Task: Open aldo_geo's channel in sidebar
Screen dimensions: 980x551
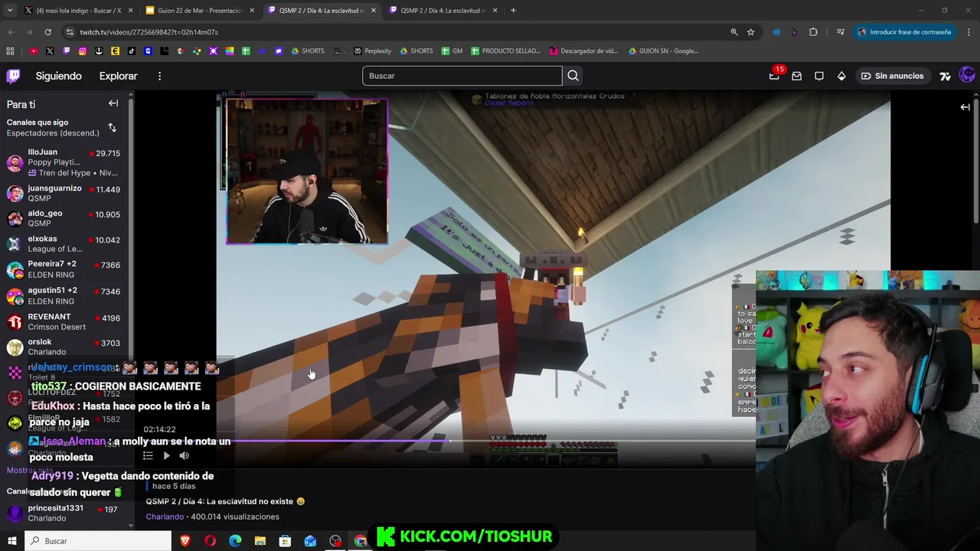Action: 67,218
